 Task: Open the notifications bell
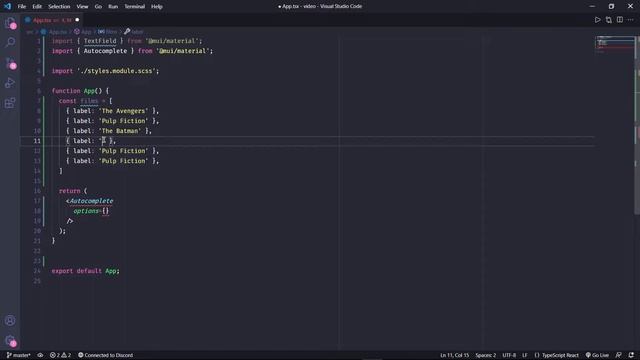click(x=631, y=355)
